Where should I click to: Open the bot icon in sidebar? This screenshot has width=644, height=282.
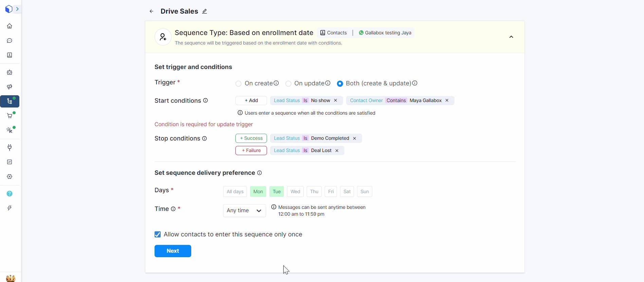pyautogui.click(x=10, y=72)
